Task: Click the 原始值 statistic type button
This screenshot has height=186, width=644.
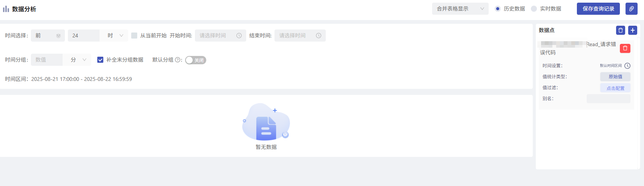Action: point(615,77)
